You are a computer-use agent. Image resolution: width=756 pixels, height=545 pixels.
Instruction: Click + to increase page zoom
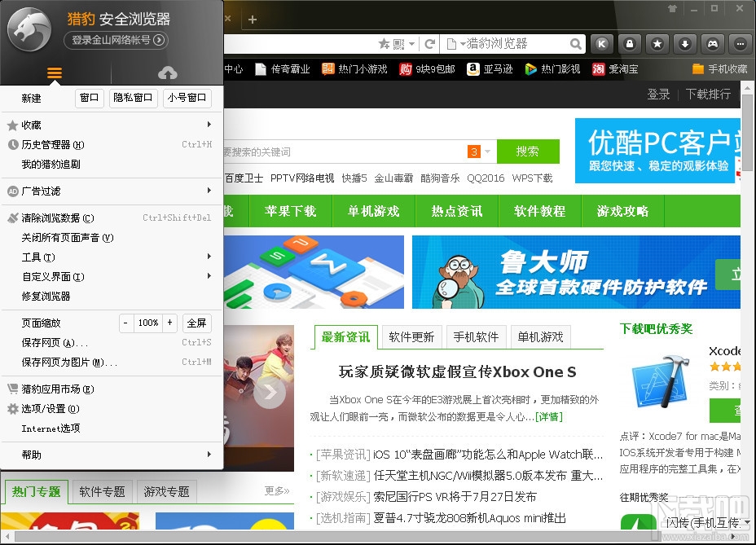(x=169, y=323)
